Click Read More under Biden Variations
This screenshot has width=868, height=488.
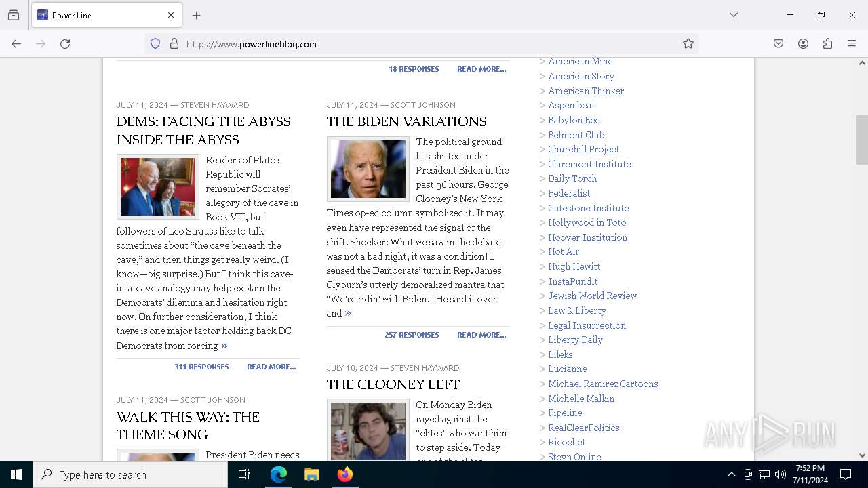(x=481, y=335)
